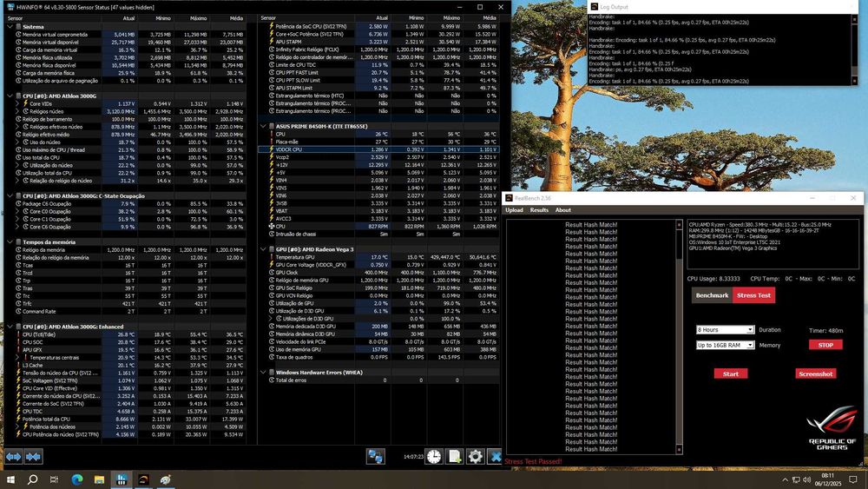This screenshot has width=868, height=489.
Task: Open RealBench Upload menu
Action: click(514, 210)
